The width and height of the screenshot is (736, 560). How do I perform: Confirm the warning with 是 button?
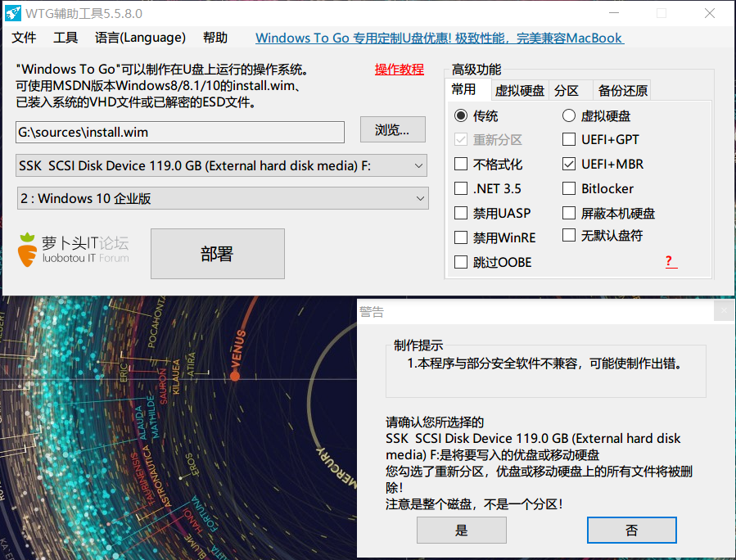(462, 530)
